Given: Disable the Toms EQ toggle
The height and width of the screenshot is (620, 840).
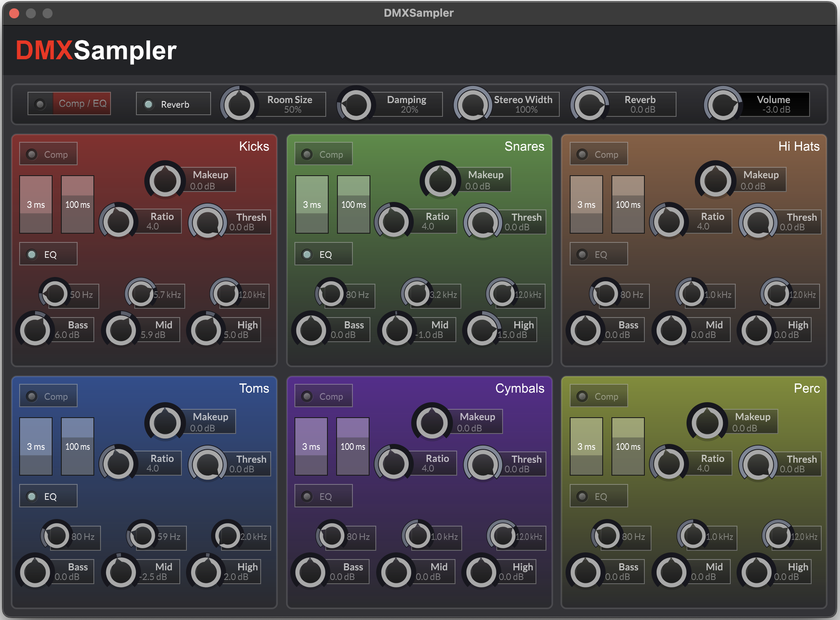Looking at the screenshot, I should [48, 496].
